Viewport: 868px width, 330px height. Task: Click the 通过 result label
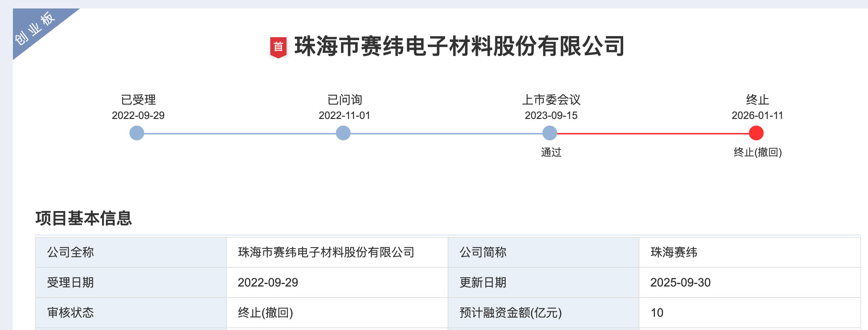pyautogui.click(x=551, y=152)
